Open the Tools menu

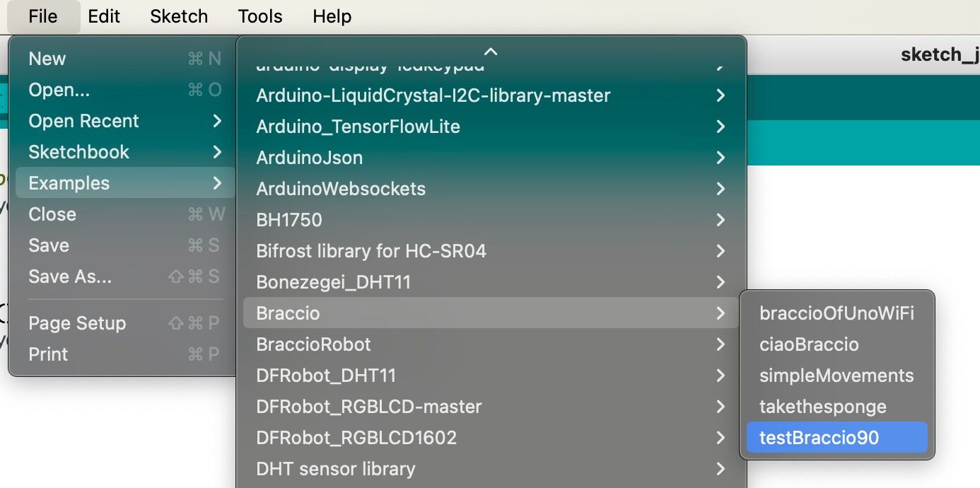pyautogui.click(x=259, y=16)
